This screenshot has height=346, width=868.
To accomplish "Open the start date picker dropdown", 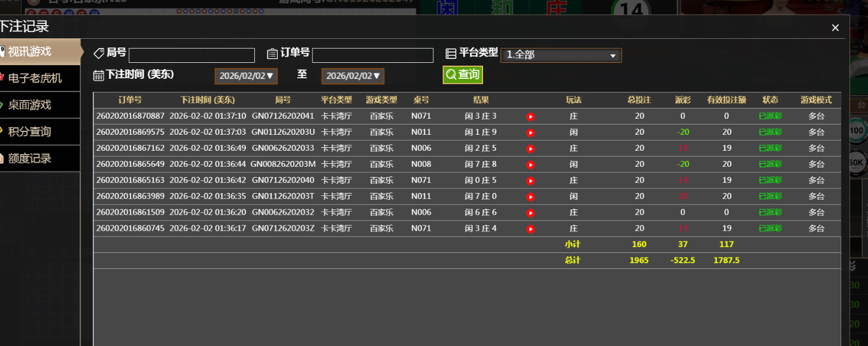I will tap(246, 76).
